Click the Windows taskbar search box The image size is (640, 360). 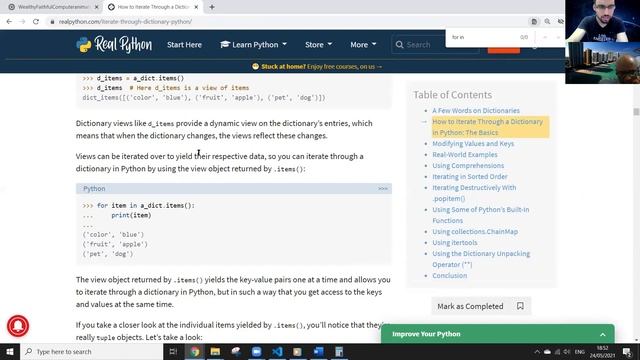91,351
